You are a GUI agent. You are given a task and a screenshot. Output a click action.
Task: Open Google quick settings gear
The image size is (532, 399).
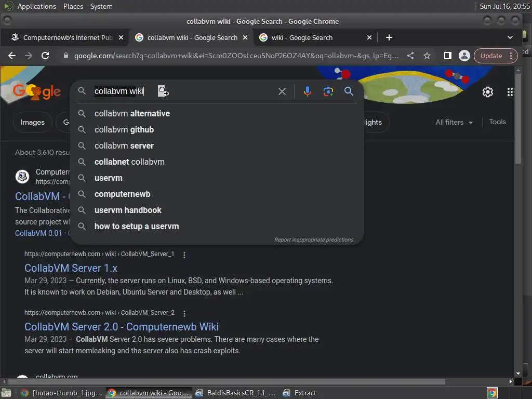(487, 91)
